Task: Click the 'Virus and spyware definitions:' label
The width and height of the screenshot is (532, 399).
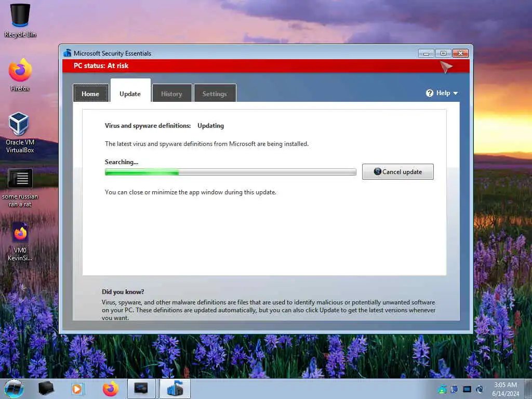Action: pyautogui.click(x=148, y=126)
